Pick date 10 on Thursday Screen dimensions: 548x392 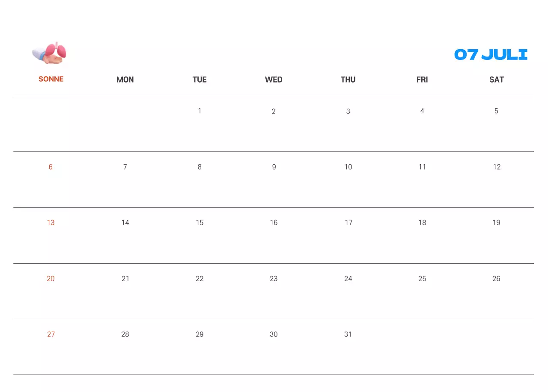click(x=348, y=167)
